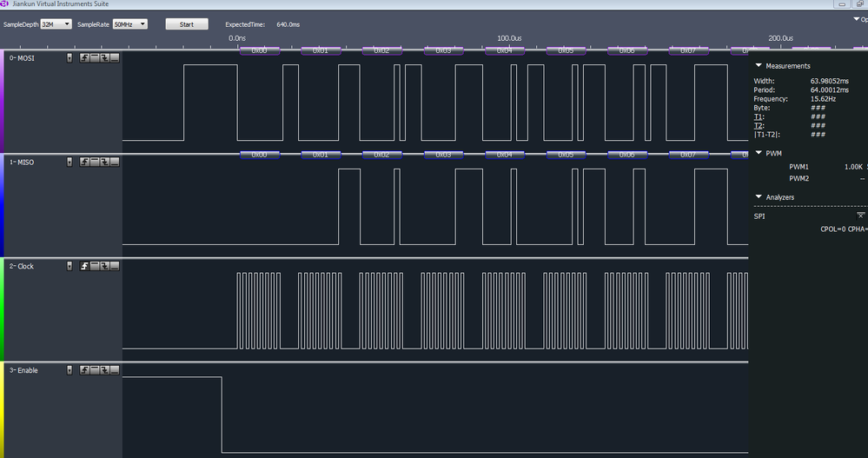Click the MOSI decoded byte 0x03 marker
868x458 pixels.
click(443, 50)
